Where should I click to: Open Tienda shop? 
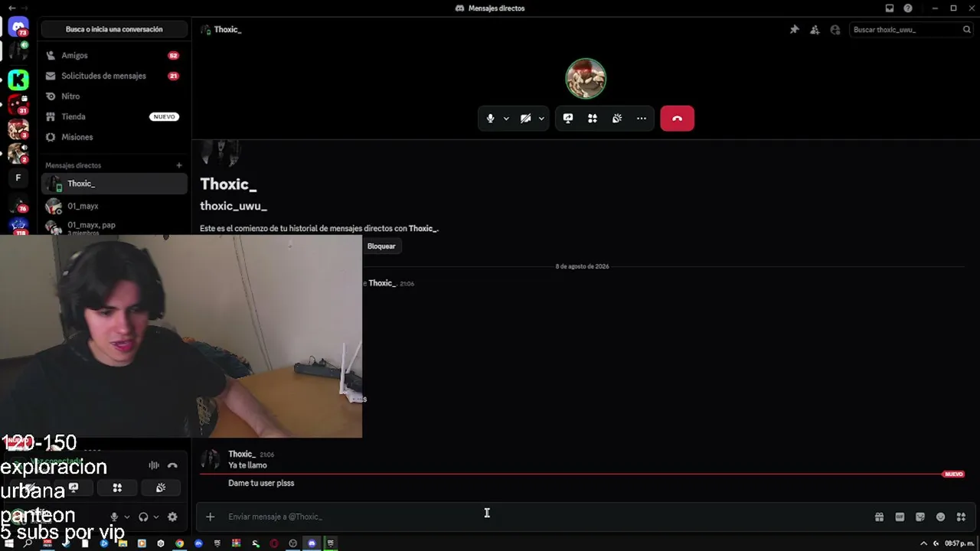[x=114, y=117]
